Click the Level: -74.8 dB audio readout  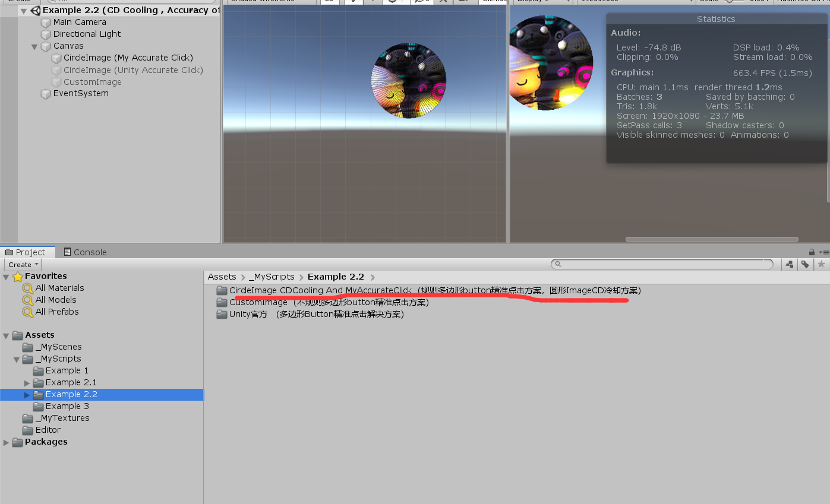[649, 47]
